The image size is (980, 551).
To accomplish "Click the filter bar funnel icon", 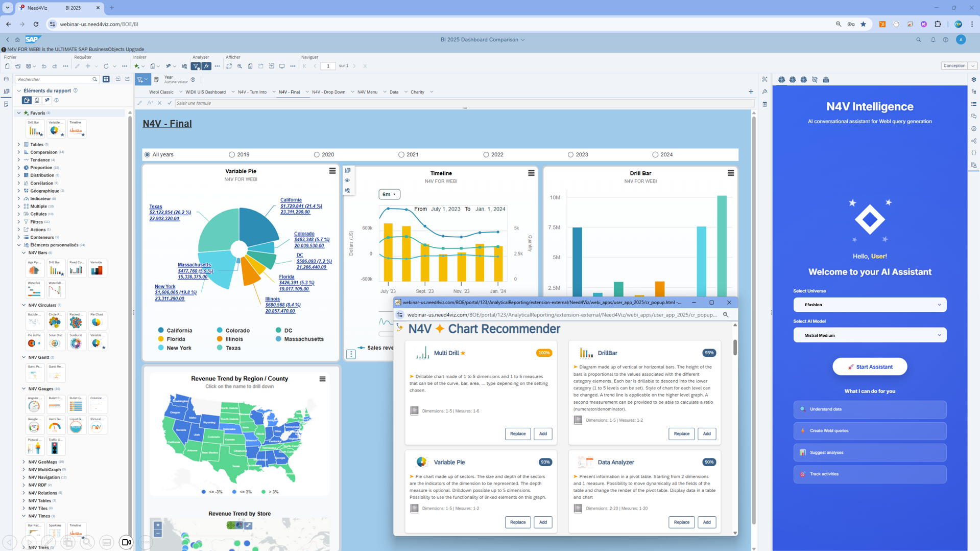I will click(x=140, y=80).
